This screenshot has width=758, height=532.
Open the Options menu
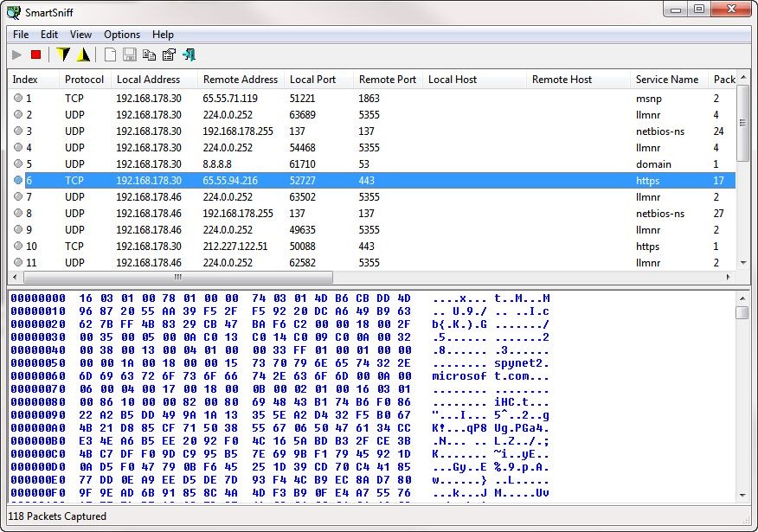tap(122, 35)
